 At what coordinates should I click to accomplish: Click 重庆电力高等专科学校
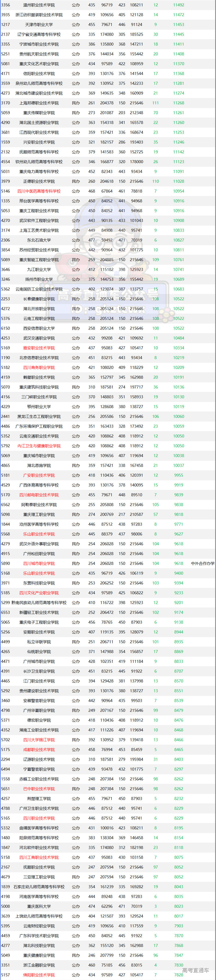39,171
